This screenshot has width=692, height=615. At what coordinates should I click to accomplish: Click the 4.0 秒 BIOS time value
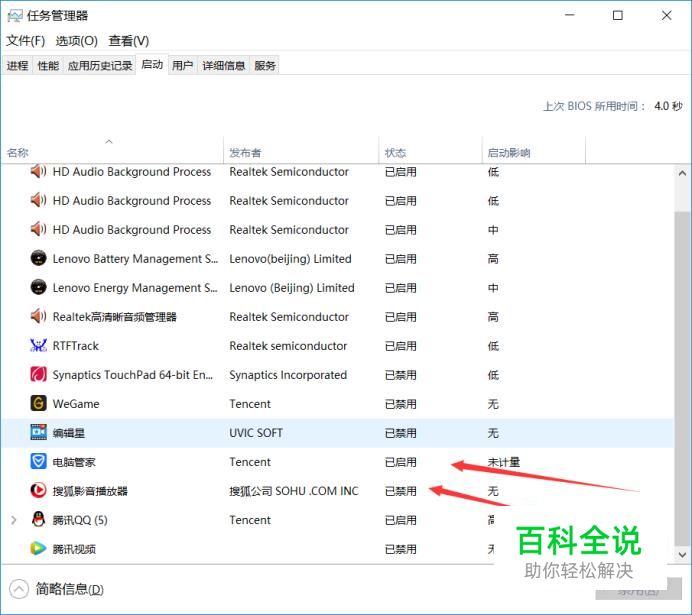[668, 106]
